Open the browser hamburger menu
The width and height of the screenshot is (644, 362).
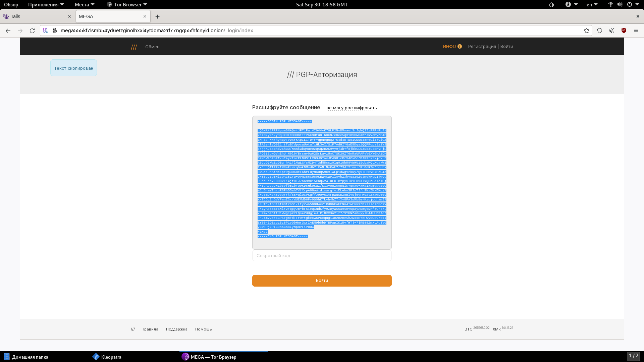pyautogui.click(x=636, y=31)
